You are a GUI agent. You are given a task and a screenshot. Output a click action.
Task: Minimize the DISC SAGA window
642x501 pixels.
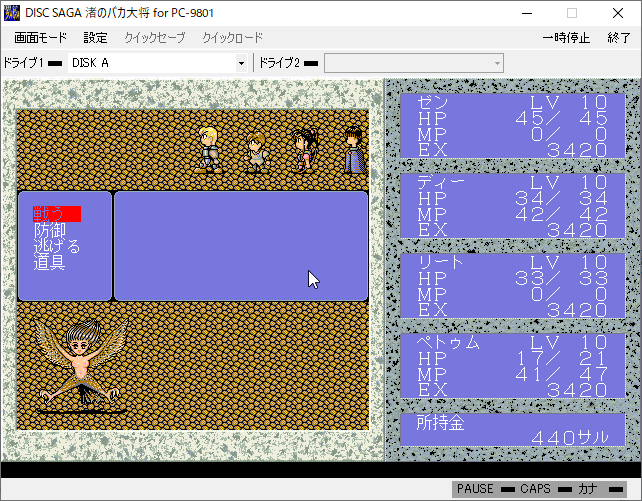(527, 14)
